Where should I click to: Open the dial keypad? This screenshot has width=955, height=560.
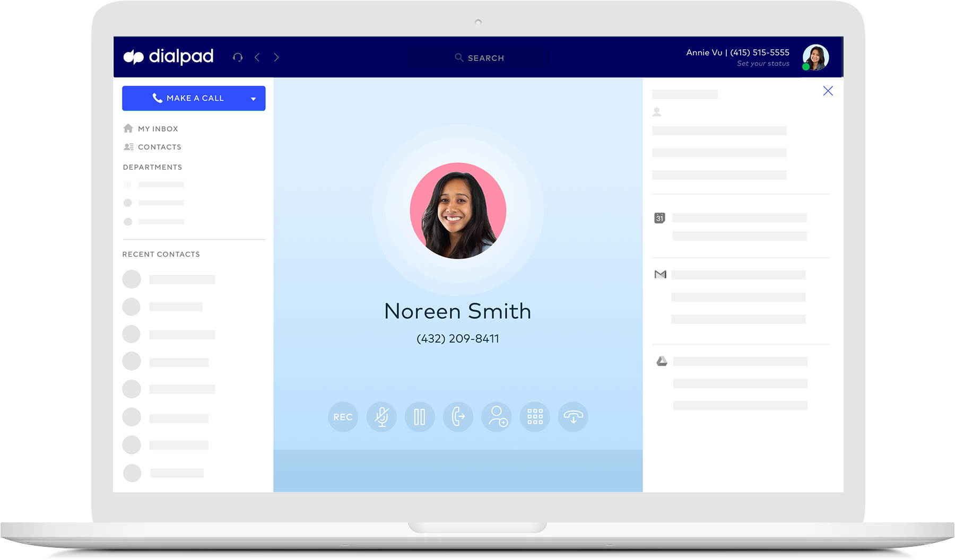pyautogui.click(x=535, y=417)
